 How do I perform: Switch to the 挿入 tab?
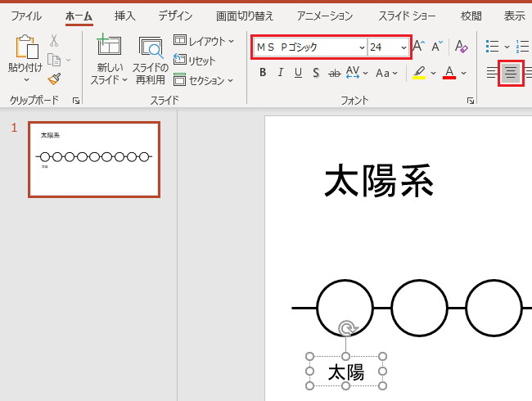pyautogui.click(x=124, y=16)
